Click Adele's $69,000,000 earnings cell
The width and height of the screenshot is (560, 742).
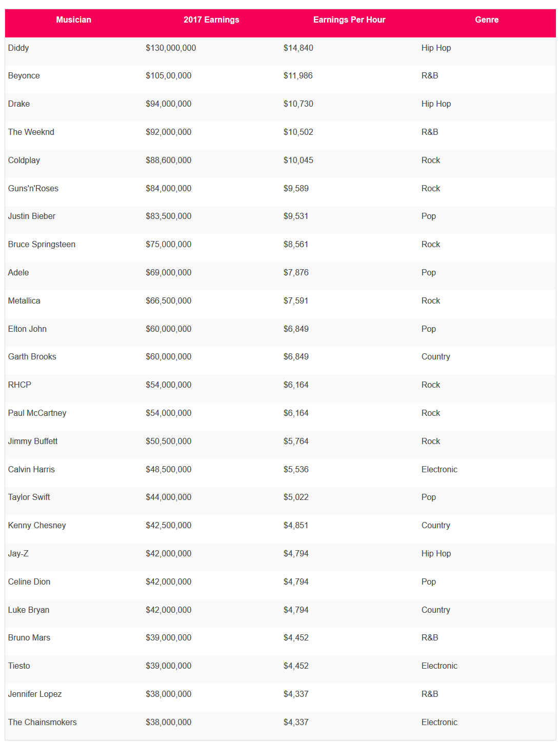click(x=168, y=273)
